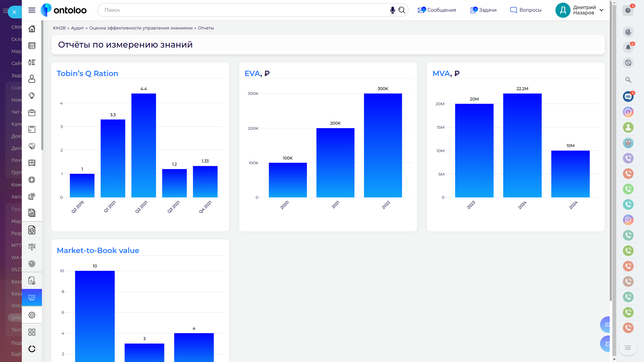Expand the bottom list menu in right panel
The image size is (644, 362).
(x=628, y=348)
